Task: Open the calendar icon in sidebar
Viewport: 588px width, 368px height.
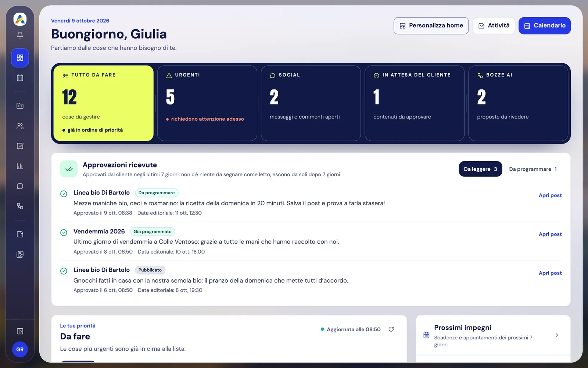Action: click(x=20, y=78)
